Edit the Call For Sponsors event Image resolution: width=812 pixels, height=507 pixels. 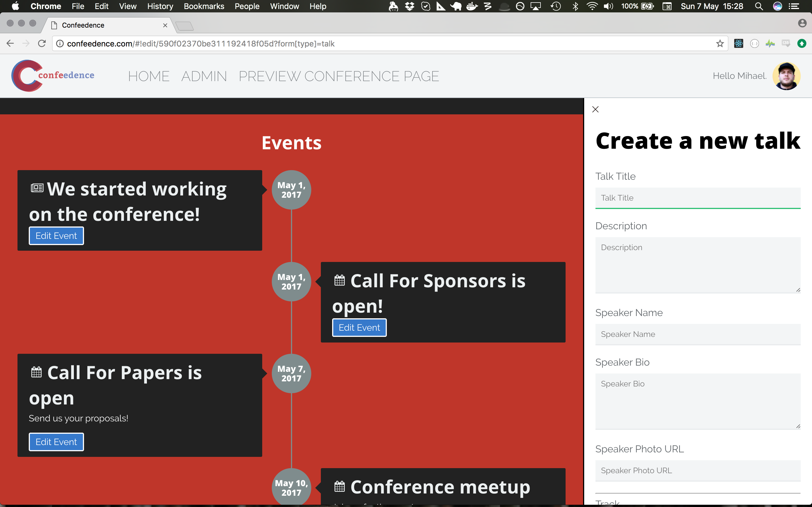click(359, 328)
